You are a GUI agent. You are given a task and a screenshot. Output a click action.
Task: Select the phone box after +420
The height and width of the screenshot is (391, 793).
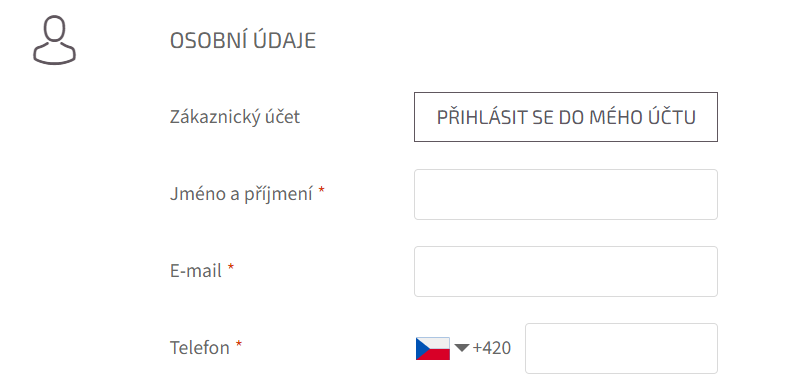[x=621, y=349]
